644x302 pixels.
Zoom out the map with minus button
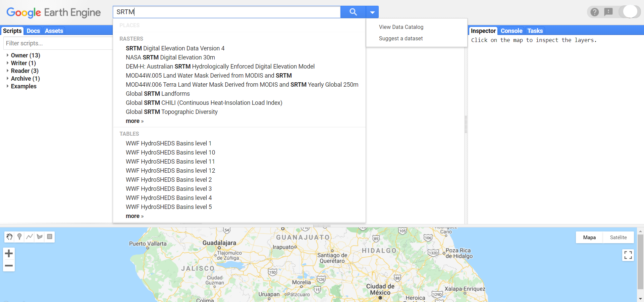(9, 266)
